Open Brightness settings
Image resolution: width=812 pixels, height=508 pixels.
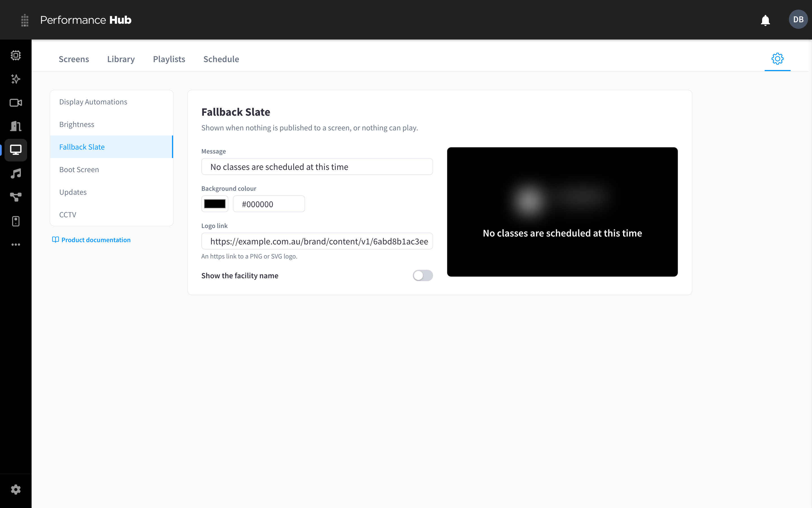[x=111, y=124]
